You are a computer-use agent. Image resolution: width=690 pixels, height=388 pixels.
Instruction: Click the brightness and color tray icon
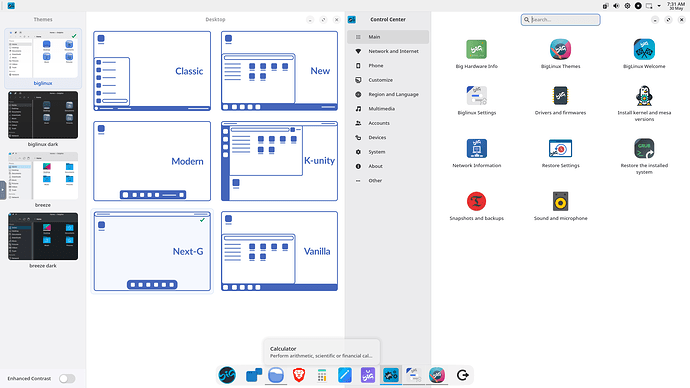point(627,6)
